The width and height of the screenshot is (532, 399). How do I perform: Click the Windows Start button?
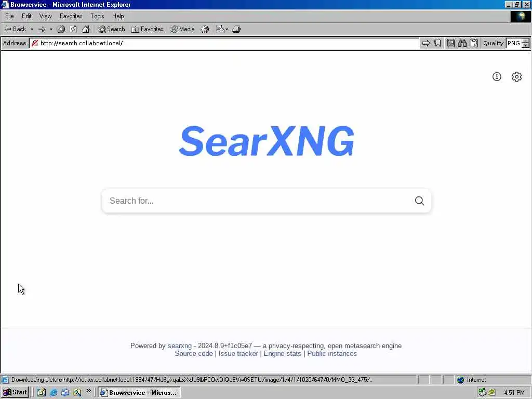[x=15, y=393]
